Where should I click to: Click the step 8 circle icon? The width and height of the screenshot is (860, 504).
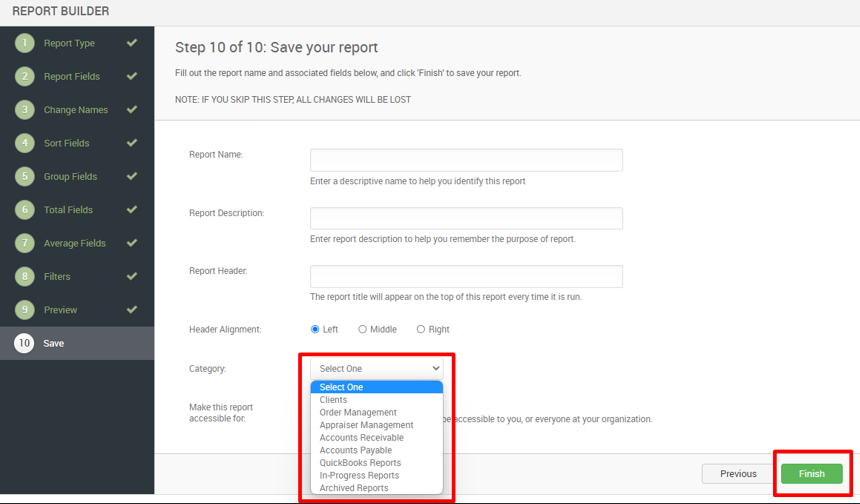point(25,276)
